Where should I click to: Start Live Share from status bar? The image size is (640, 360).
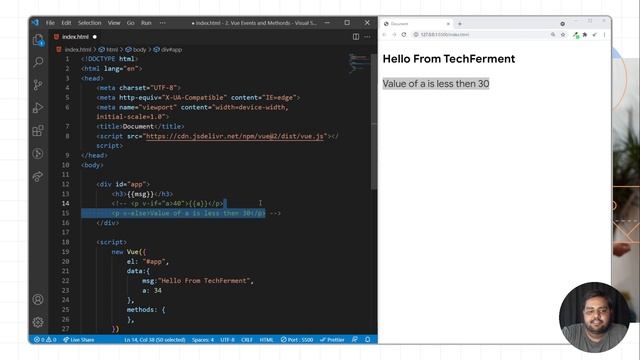pyautogui.click(x=79, y=340)
